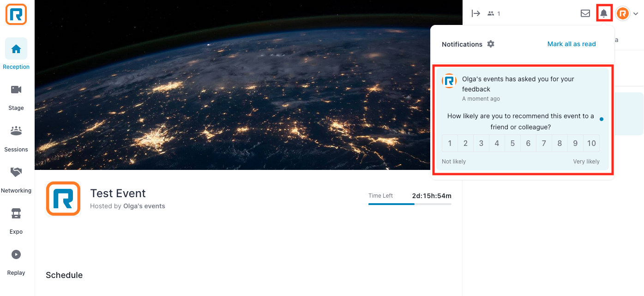Select rating 7 in feedback scale

pos(544,143)
